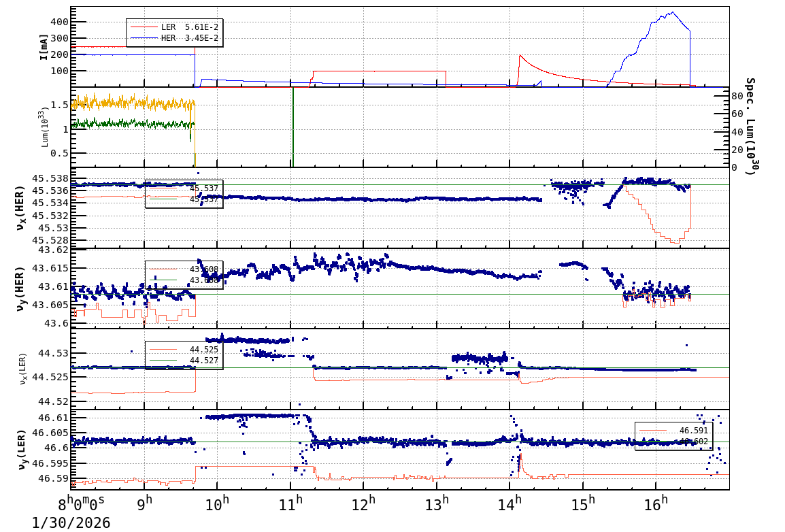Click the 13h time axis label
This screenshot has width=785, height=532.
(437, 503)
